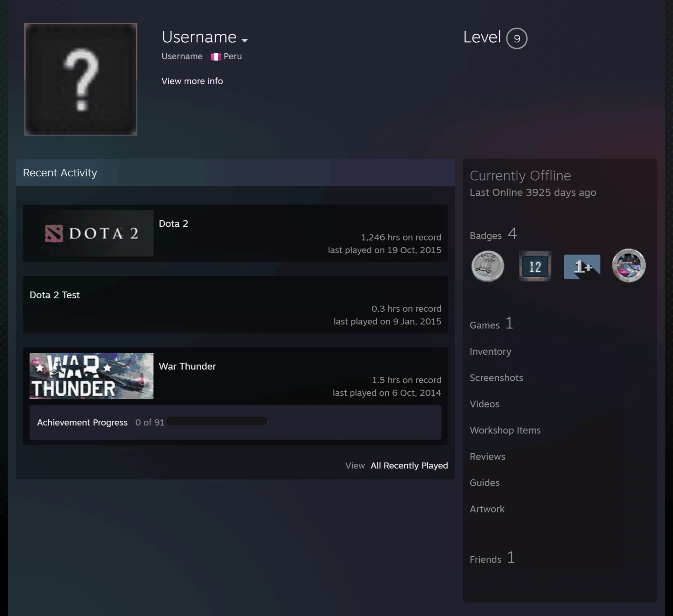Open Achievement Progress 0 of 91

(x=101, y=422)
